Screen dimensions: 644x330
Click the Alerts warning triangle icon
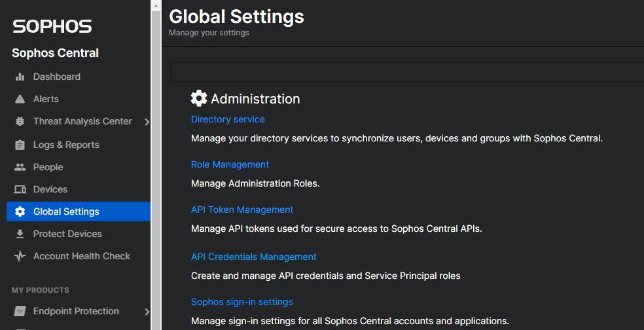(20, 99)
